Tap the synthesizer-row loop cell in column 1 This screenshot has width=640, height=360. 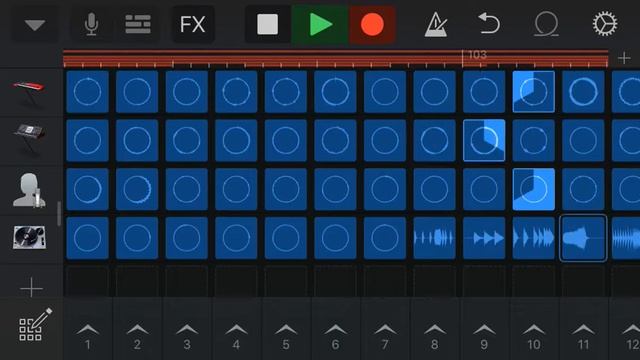coord(87,140)
